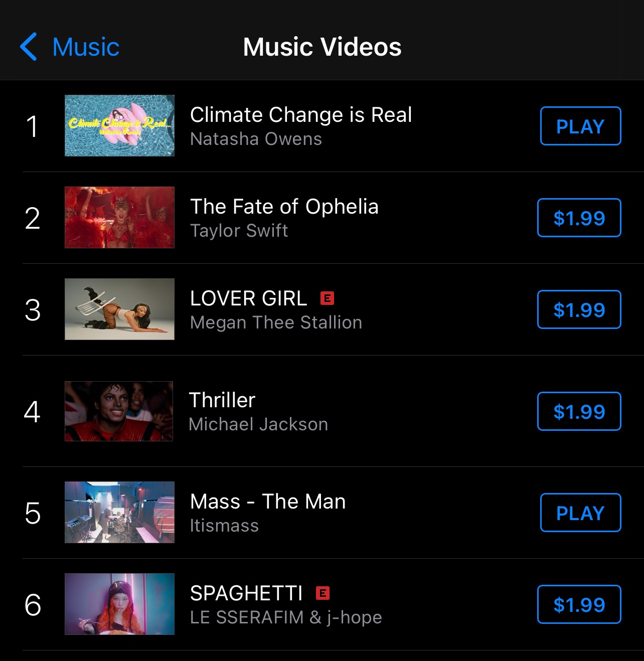
Task: Tap the Music back link
Action: coord(86,47)
